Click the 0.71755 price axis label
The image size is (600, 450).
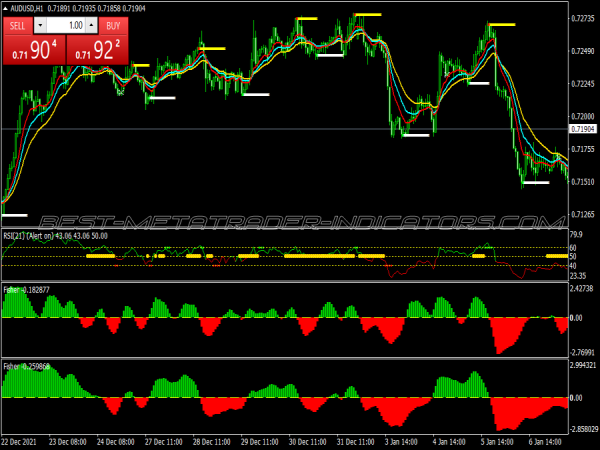(583, 149)
